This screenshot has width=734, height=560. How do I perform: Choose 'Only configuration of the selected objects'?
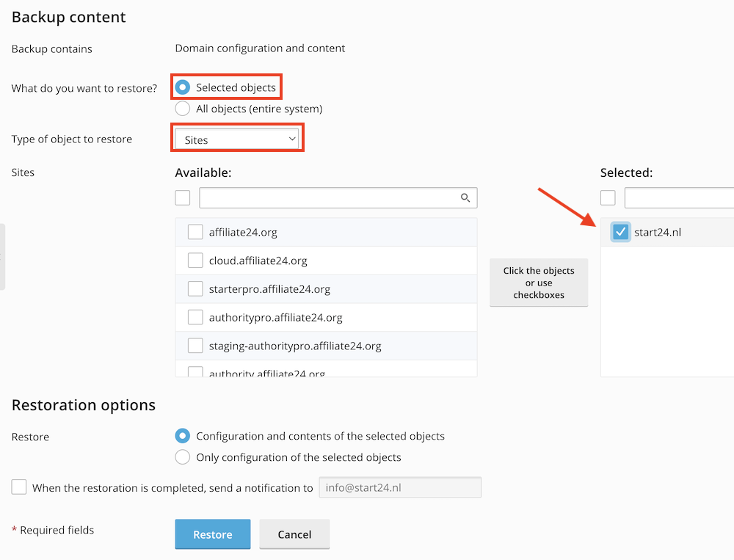click(x=183, y=457)
